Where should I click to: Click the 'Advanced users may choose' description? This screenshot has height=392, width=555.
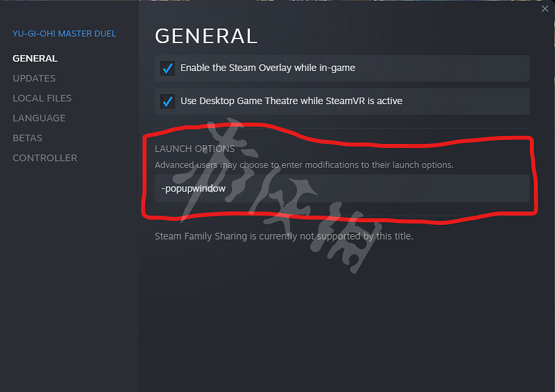[x=304, y=165]
